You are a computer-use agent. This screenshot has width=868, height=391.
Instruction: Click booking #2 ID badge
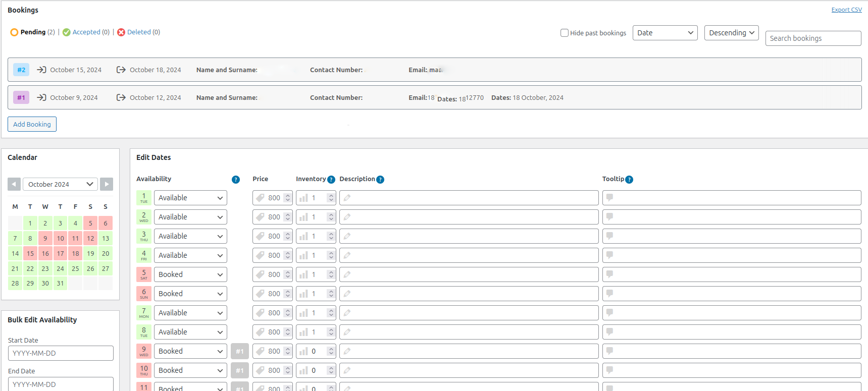[x=21, y=70]
